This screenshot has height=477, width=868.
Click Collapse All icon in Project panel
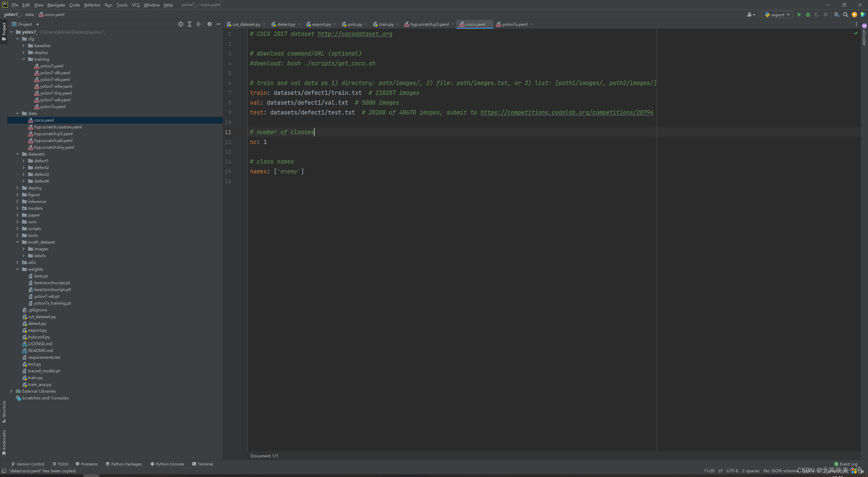(x=198, y=24)
